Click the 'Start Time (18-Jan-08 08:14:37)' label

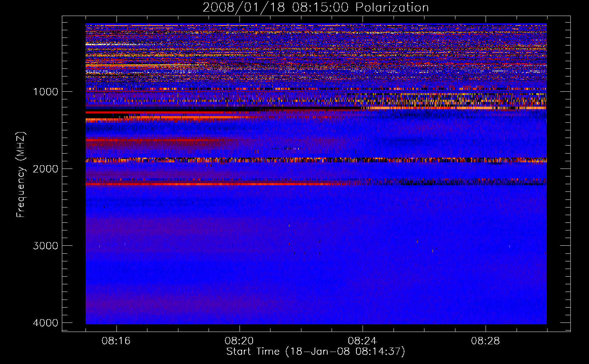[x=316, y=352]
